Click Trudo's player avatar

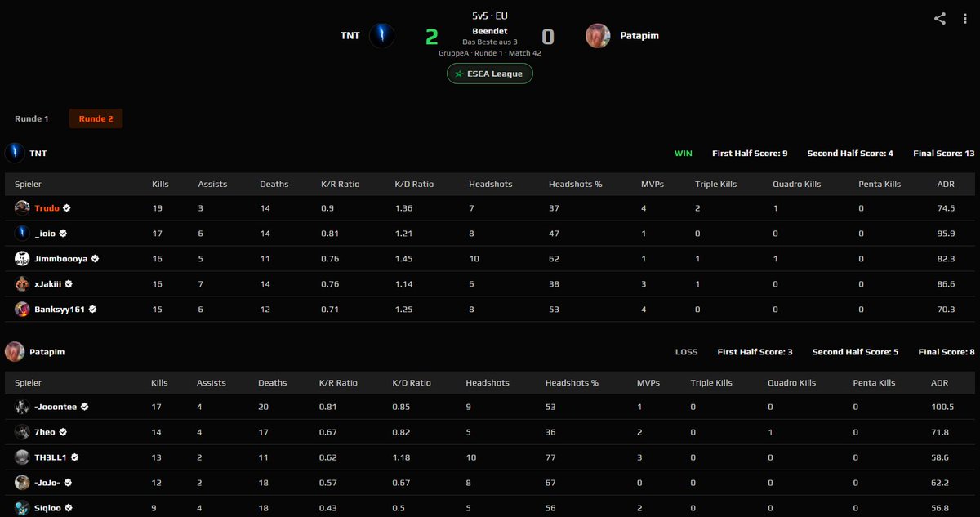coord(22,208)
